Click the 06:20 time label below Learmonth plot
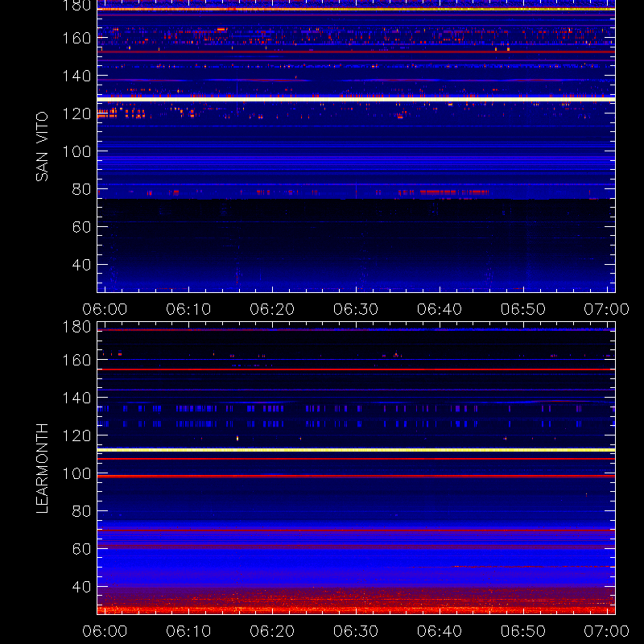The image size is (644, 644). point(272,631)
